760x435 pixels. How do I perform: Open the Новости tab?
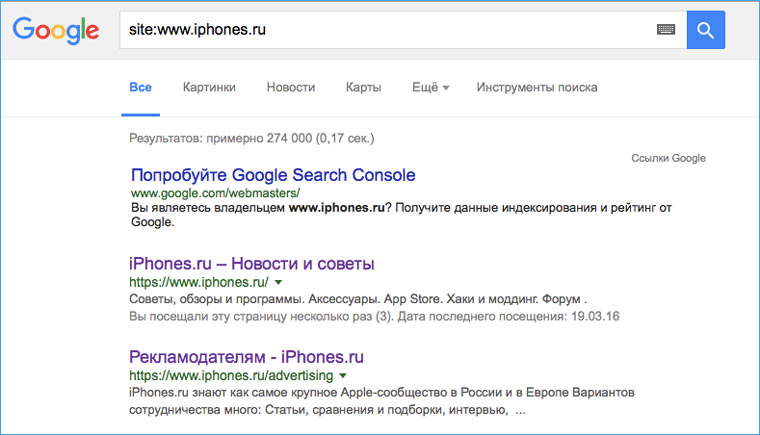click(291, 87)
